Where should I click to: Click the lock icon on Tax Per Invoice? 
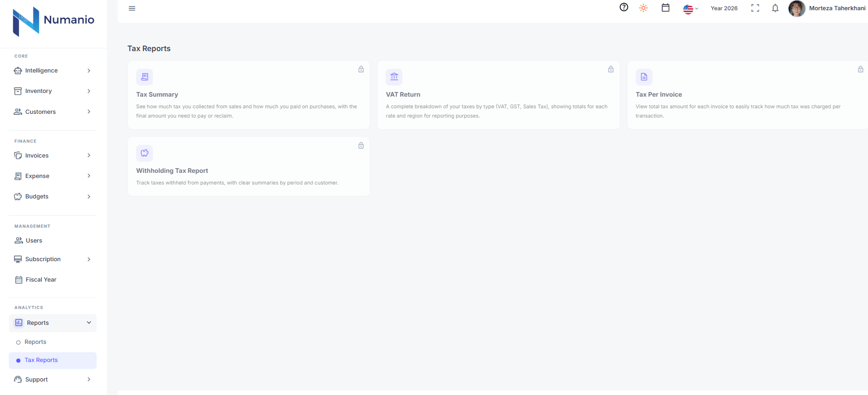[x=861, y=69]
